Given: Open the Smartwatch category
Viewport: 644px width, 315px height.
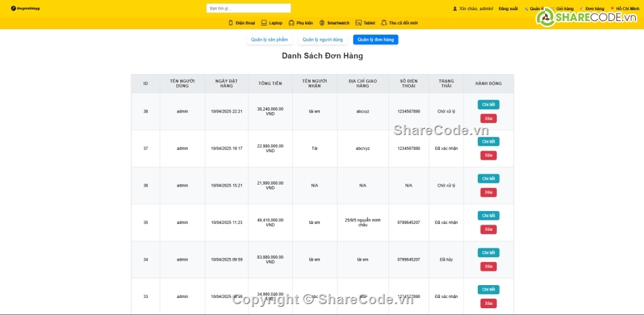Looking at the screenshot, I should [334, 23].
